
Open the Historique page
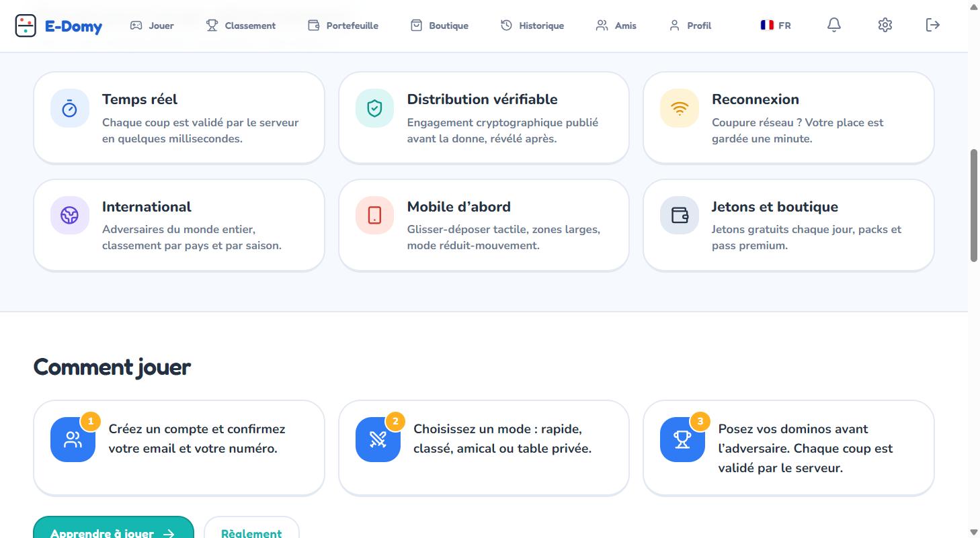(532, 26)
